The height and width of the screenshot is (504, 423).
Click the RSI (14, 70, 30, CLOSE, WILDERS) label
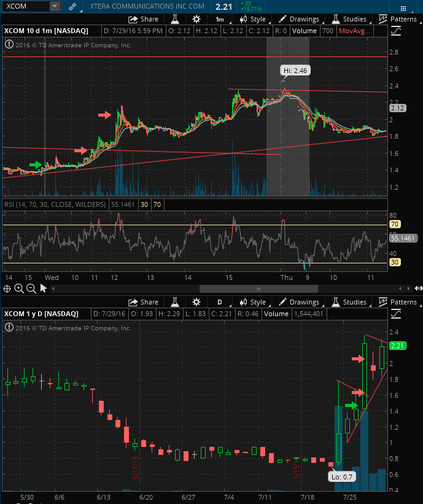(55, 204)
